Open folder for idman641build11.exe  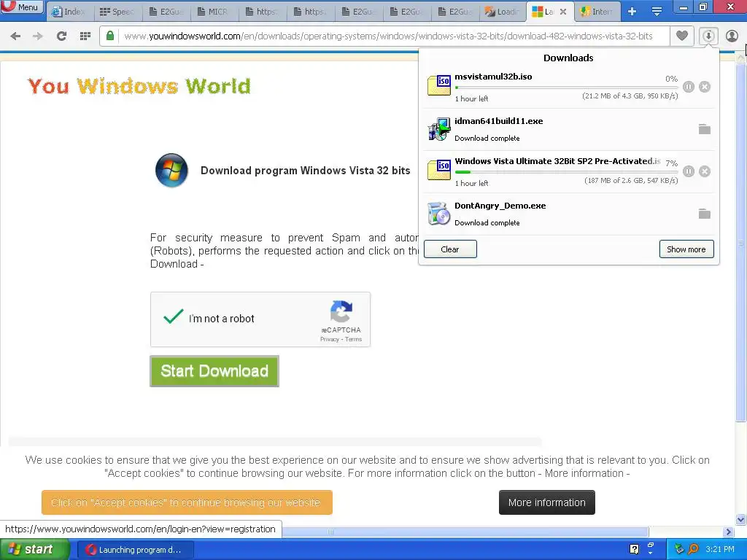click(x=705, y=129)
